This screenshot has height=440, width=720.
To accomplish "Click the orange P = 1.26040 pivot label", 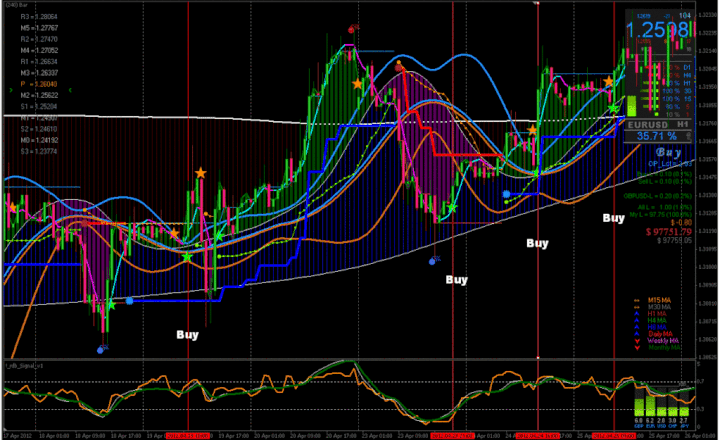I will (39, 84).
